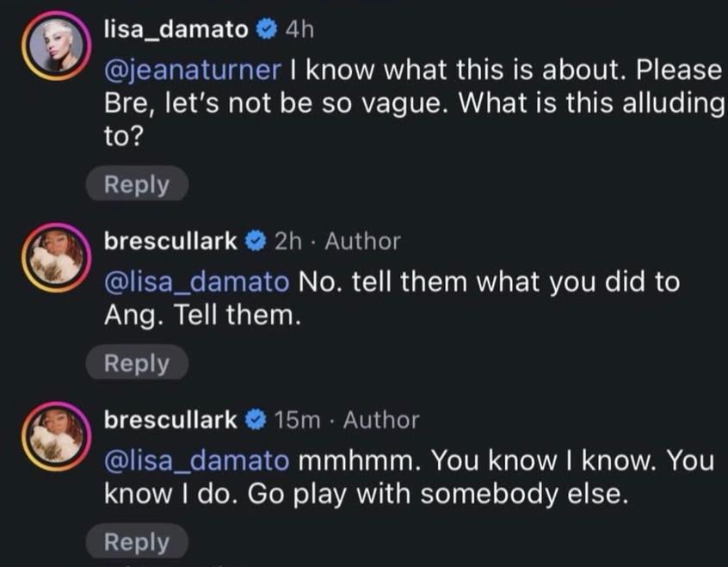This screenshot has height=567, width=728.
Task: Click the Author label on 15m comment
Action: click(381, 422)
